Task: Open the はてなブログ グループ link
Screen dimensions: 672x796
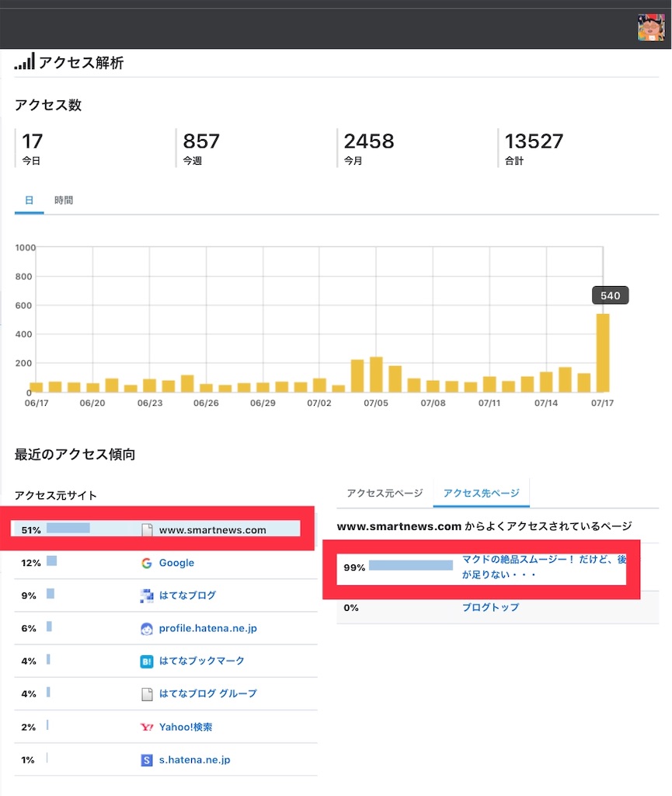Action: (208, 694)
